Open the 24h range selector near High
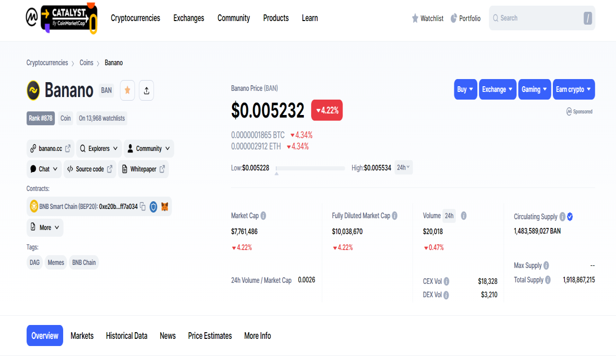616x364 pixels. [x=403, y=167]
